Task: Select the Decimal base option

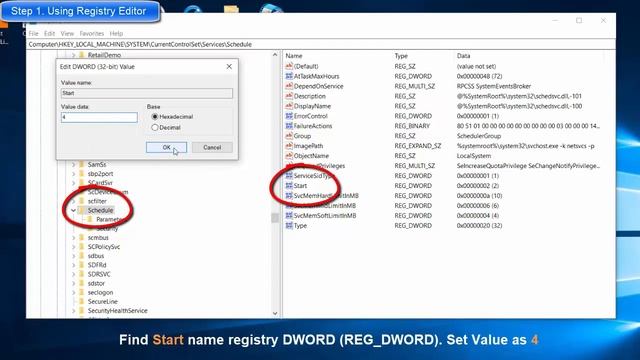Action: tap(155, 127)
